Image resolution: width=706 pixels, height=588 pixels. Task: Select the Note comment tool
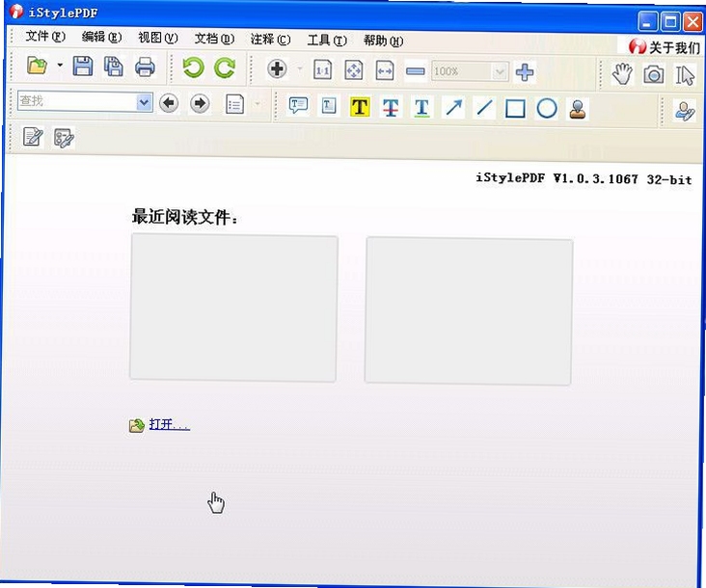[298, 106]
